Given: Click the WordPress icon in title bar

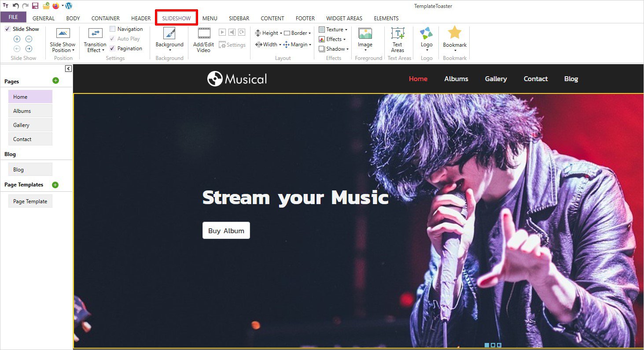Looking at the screenshot, I should coord(68,6).
